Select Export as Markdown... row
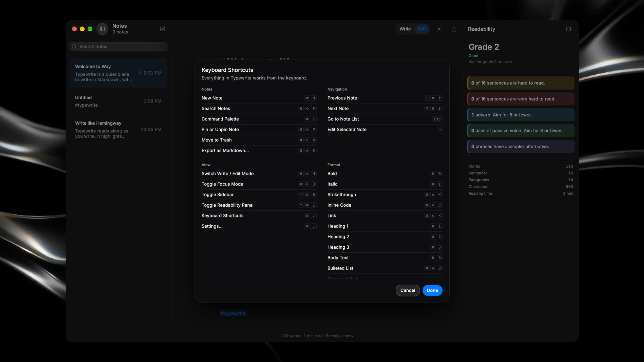The height and width of the screenshot is (362, 644). [259, 150]
